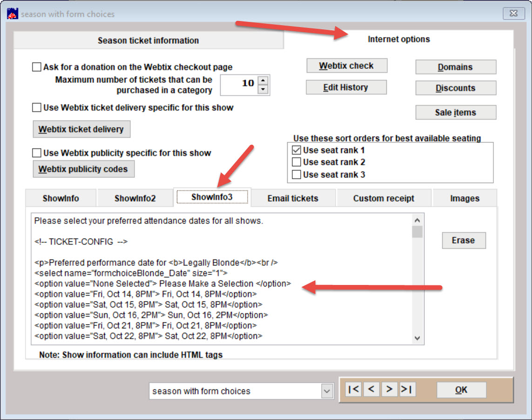Close the season with form choices window

click(514, 13)
